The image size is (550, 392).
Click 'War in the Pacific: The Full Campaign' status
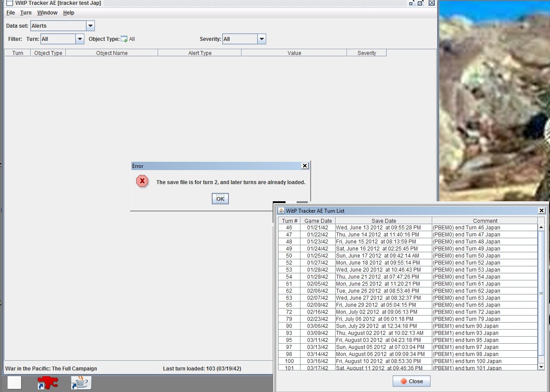point(51,369)
